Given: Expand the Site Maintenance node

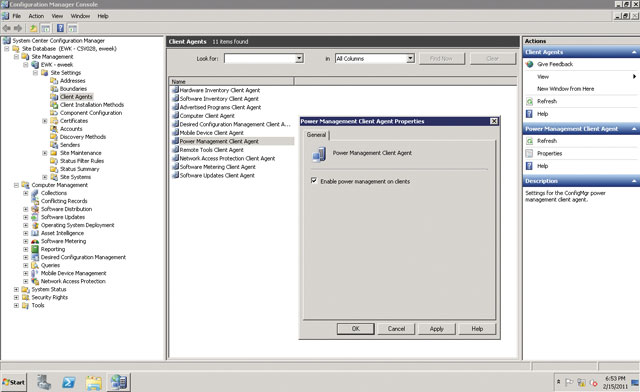Looking at the screenshot, I should point(44,153).
